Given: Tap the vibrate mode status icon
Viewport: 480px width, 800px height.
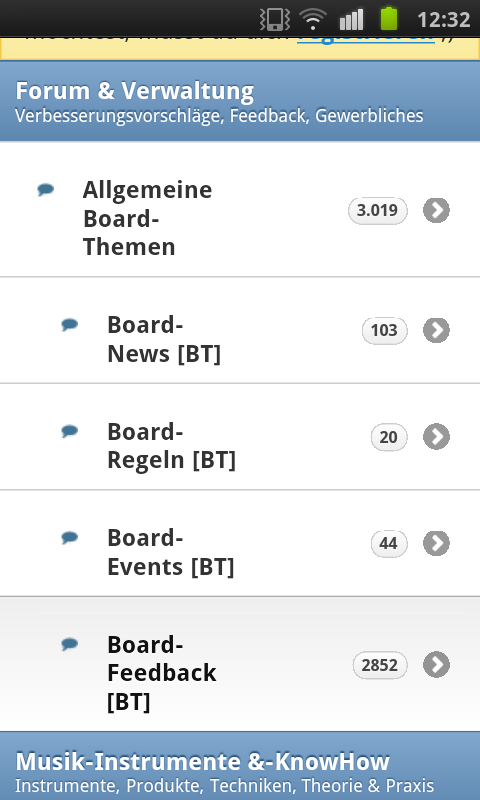Looking at the screenshot, I should (x=274, y=19).
